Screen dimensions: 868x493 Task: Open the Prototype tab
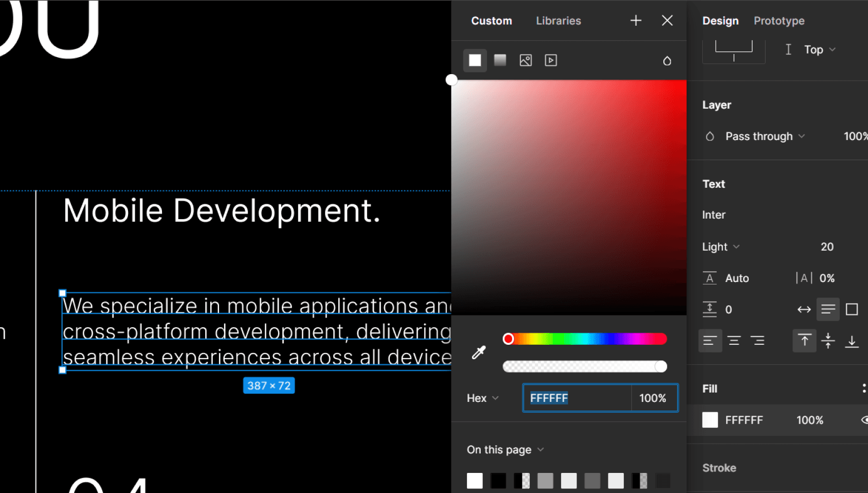[779, 21]
